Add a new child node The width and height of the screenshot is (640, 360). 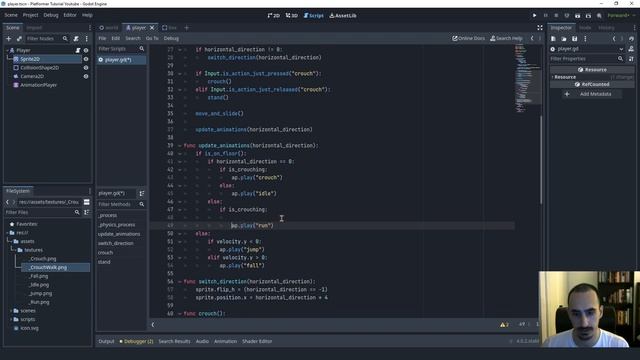click(9, 38)
